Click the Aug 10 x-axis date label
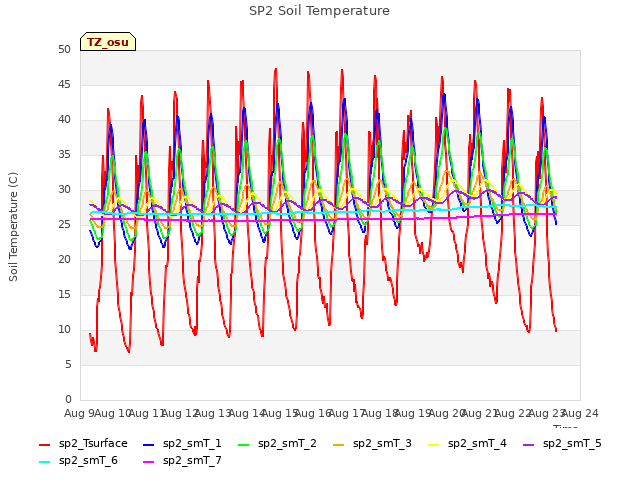The image size is (640, 480). pos(113,413)
